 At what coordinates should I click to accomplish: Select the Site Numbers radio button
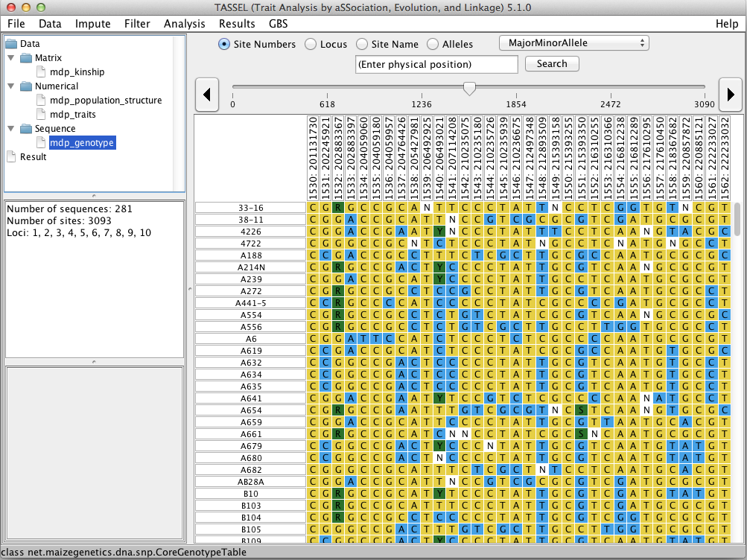coord(224,44)
